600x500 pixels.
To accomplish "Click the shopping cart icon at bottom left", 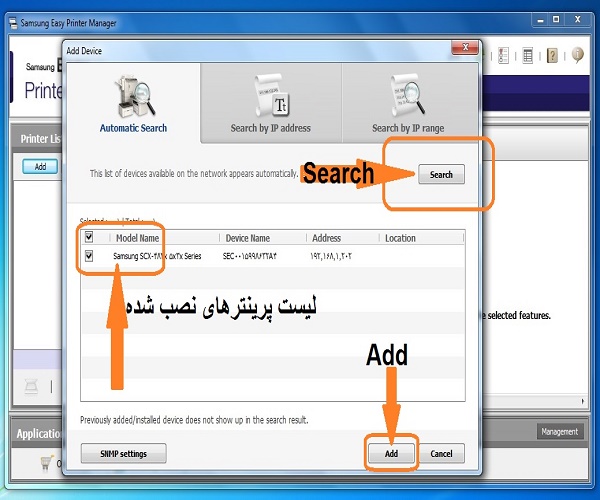I will [x=44, y=462].
